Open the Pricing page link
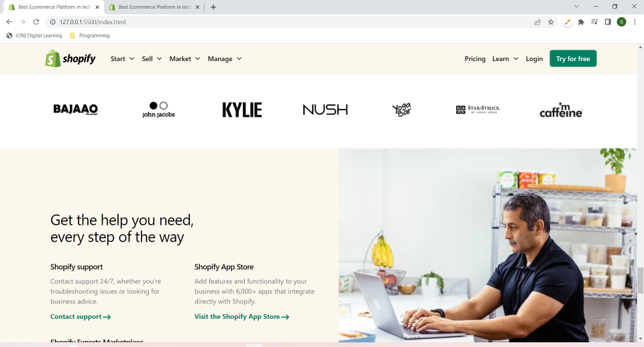644x347 pixels. click(x=475, y=59)
